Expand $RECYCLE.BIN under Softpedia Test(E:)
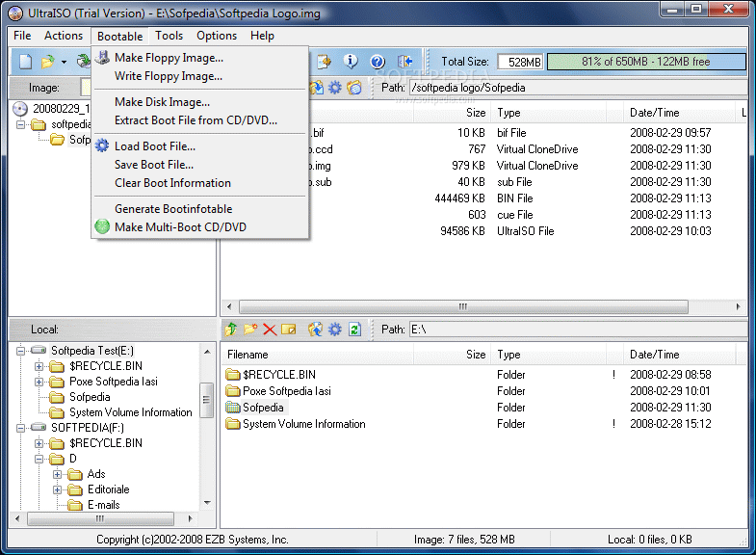 coord(39,366)
